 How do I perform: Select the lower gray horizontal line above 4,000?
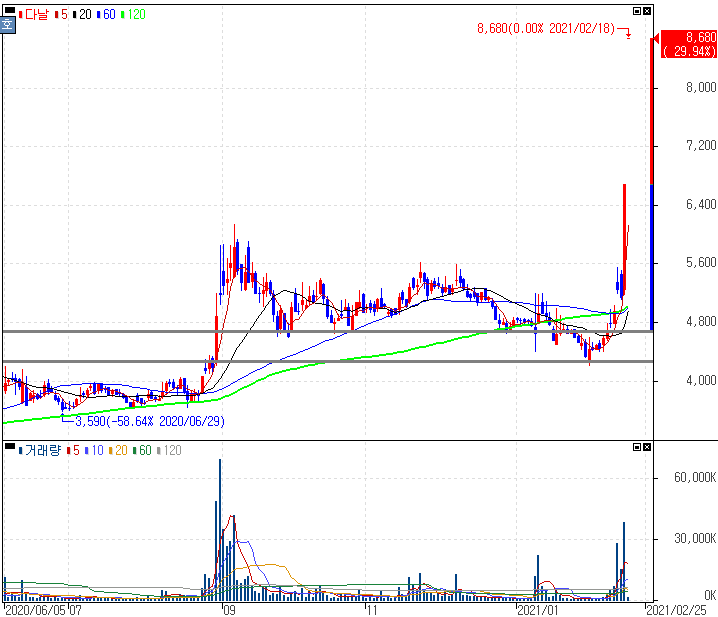click(x=328, y=361)
